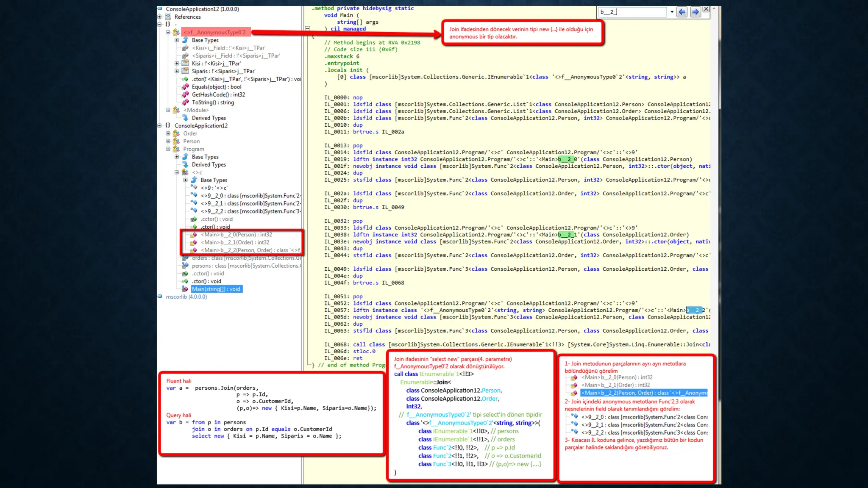Click the persons field icon

[x=185, y=266]
